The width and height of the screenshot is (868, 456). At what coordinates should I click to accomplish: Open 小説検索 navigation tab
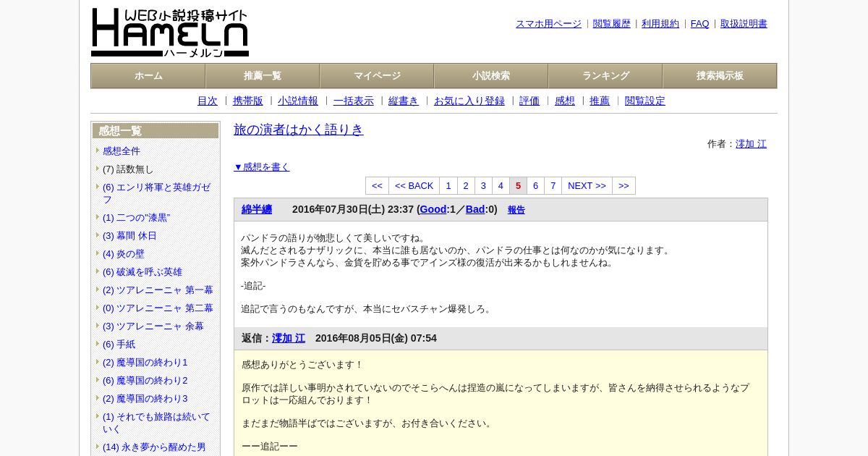[x=491, y=76]
